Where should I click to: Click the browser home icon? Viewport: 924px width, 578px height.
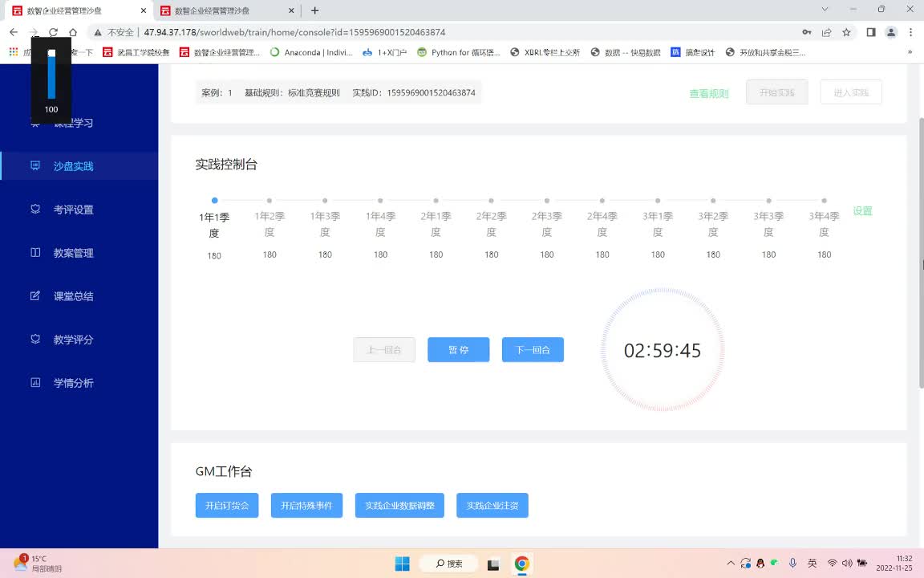pyautogui.click(x=72, y=32)
